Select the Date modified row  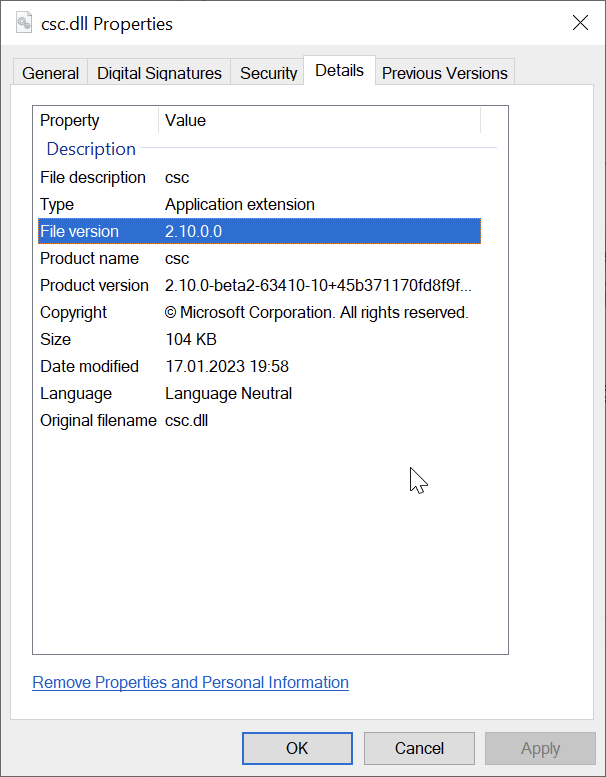click(259, 366)
